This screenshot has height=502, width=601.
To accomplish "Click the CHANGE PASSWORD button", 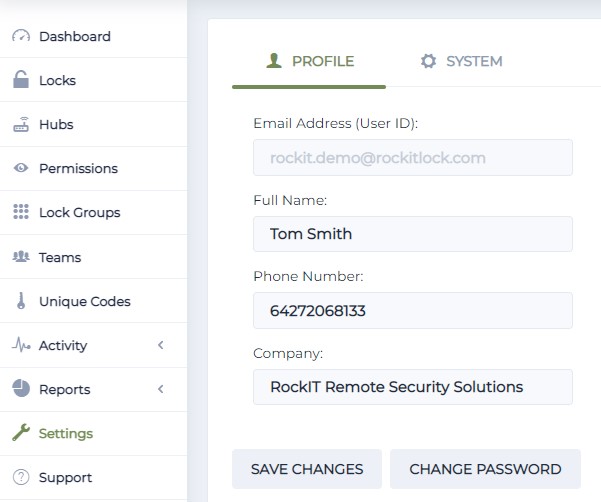I will (x=485, y=469).
